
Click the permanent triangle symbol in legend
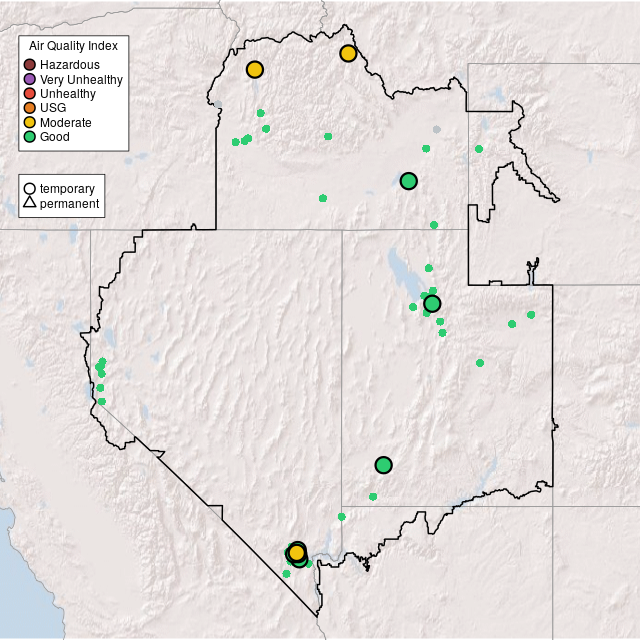click(30, 204)
